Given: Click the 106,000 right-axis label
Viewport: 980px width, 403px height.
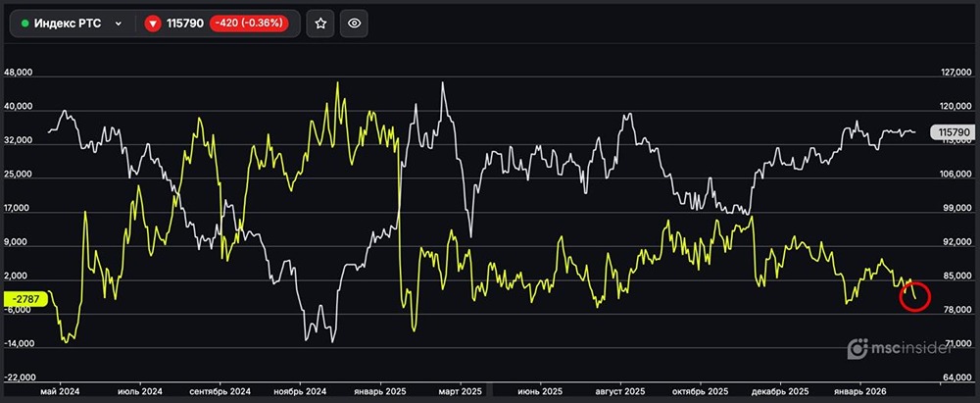Looking at the screenshot, I should 956,175.
